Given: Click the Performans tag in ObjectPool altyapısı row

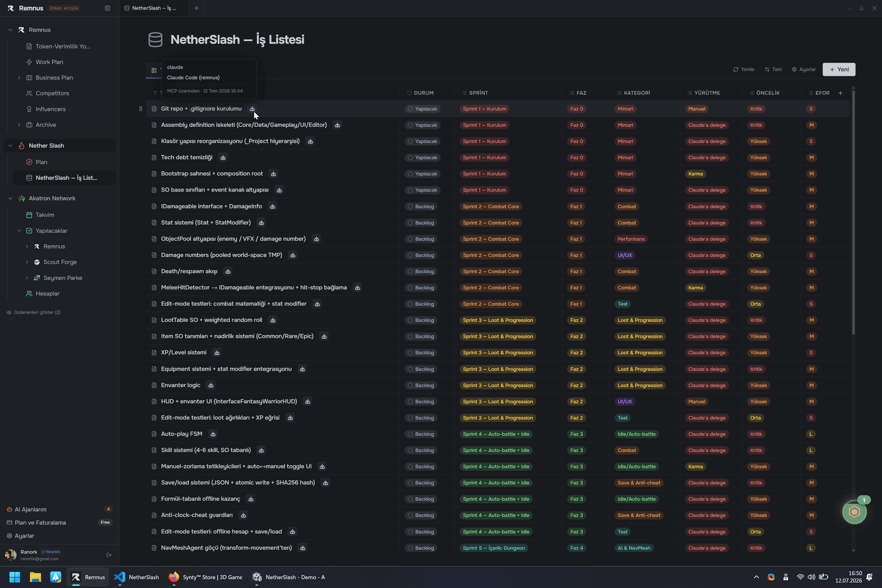Looking at the screenshot, I should click(631, 239).
